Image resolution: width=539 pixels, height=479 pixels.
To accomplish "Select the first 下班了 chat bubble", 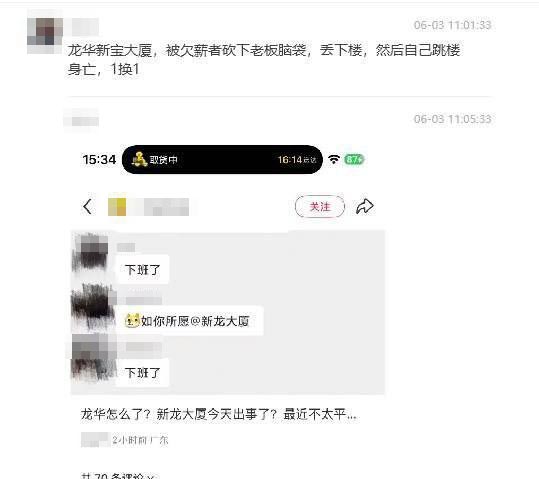I will 142,270.
